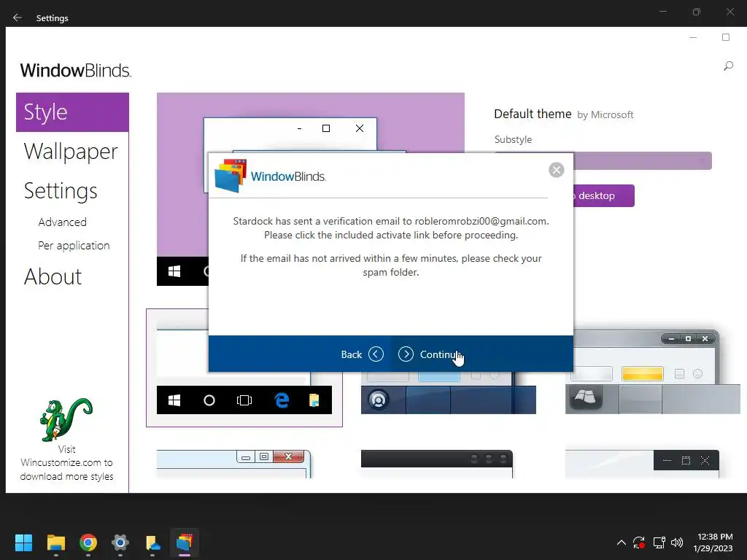Minimize the inner WindowBlinds window
Image resolution: width=747 pixels, height=560 pixels.
click(x=693, y=37)
